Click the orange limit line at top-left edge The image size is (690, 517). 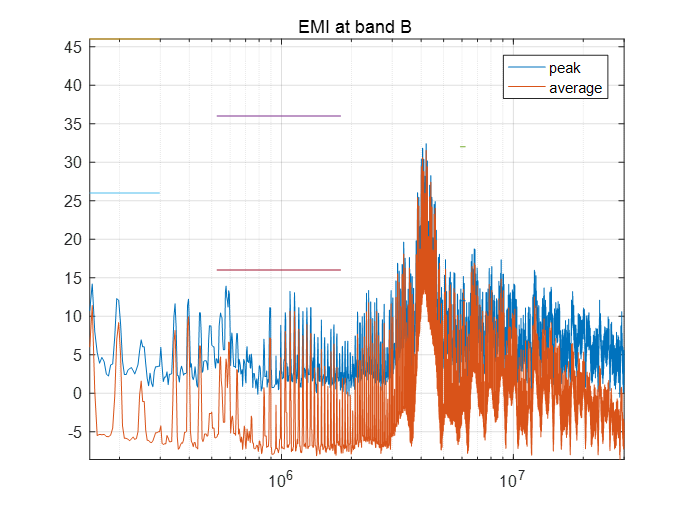coord(124,39)
